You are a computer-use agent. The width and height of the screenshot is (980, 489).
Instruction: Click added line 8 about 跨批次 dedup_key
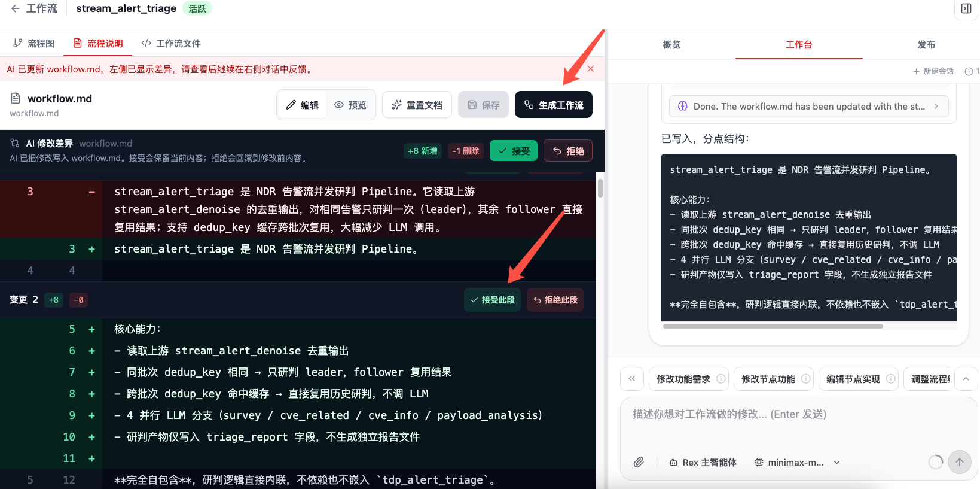(298, 394)
